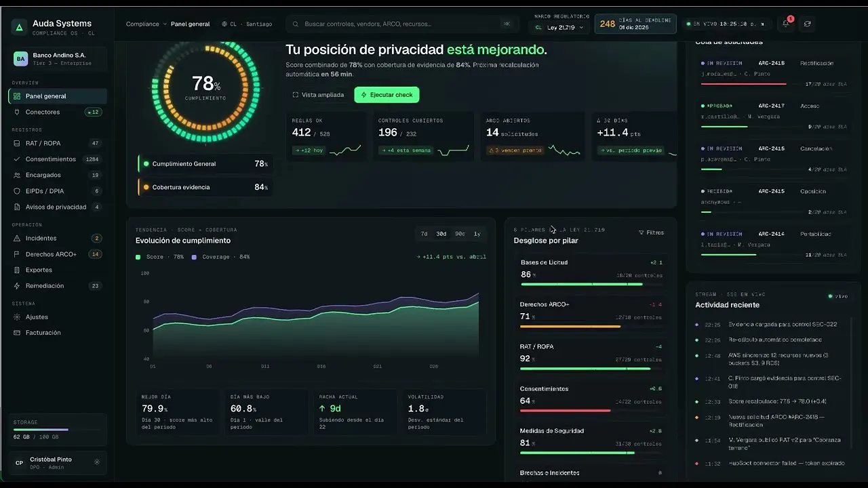Click the Filtros funnel icon
The image size is (868, 488).
coord(642,232)
